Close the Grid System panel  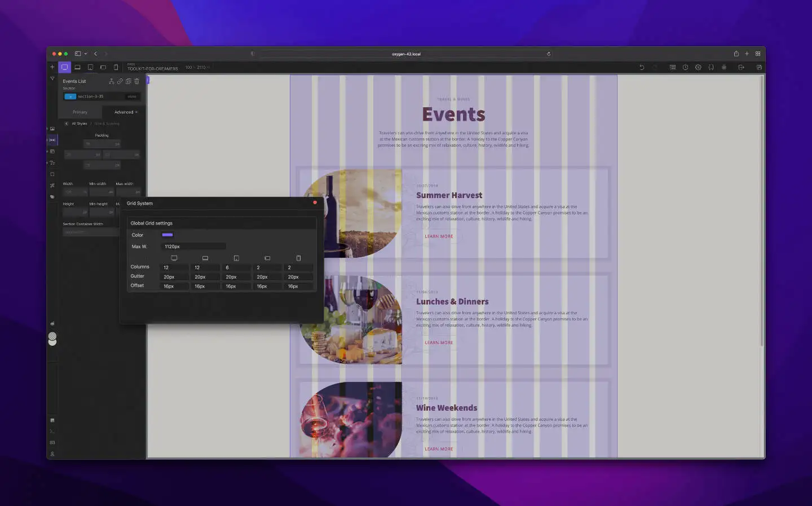click(x=315, y=203)
